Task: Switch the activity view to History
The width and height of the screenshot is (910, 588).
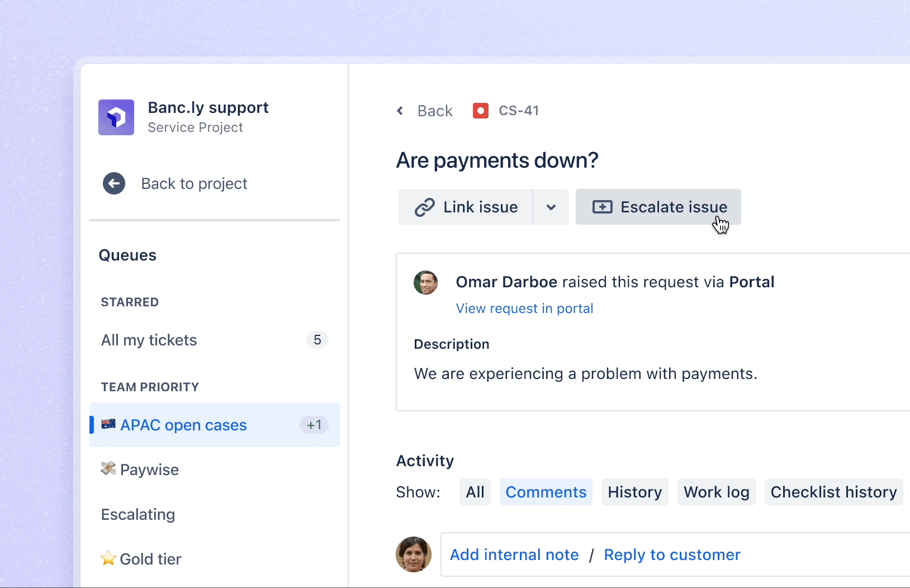Action: click(634, 492)
